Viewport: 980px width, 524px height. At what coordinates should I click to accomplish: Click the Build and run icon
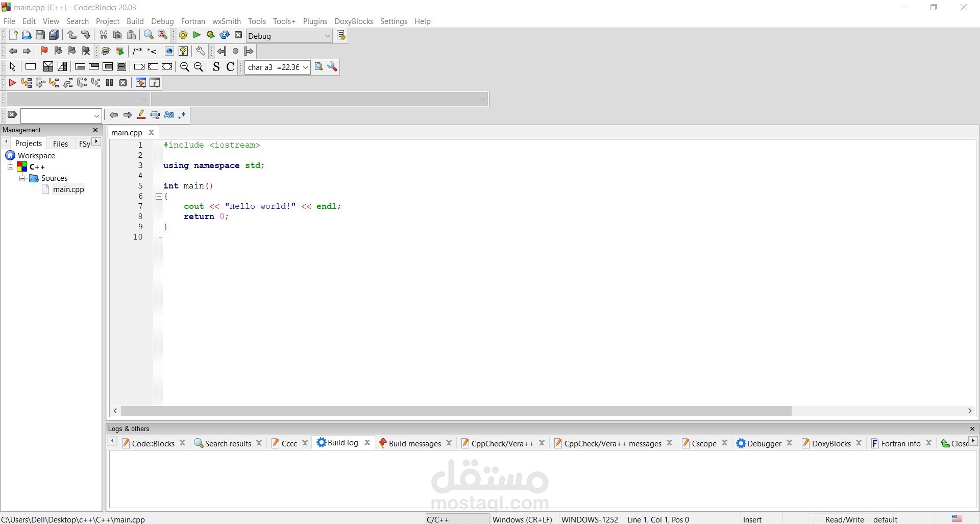click(x=211, y=35)
